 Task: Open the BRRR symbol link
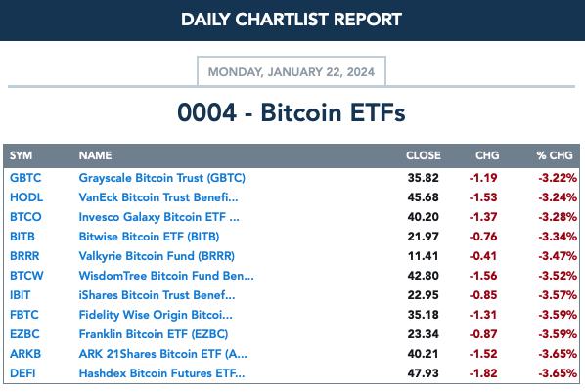24,256
